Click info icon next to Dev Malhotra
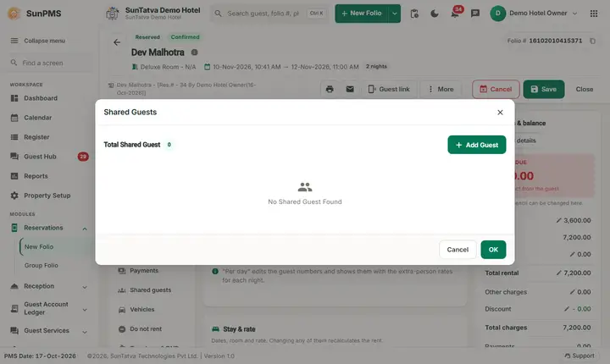610x364 pixels. [x=195, y=52]
